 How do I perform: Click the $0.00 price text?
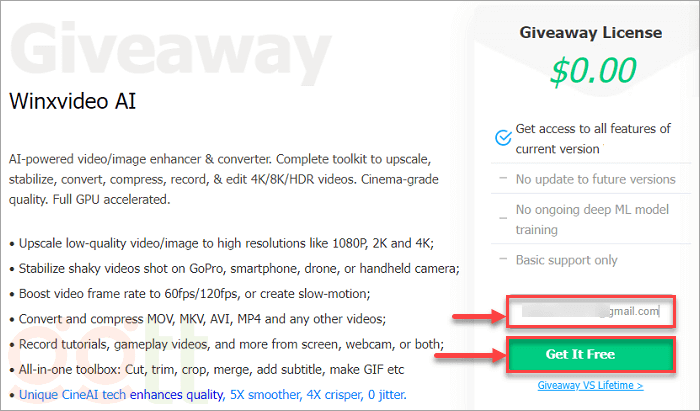(593, 71)
